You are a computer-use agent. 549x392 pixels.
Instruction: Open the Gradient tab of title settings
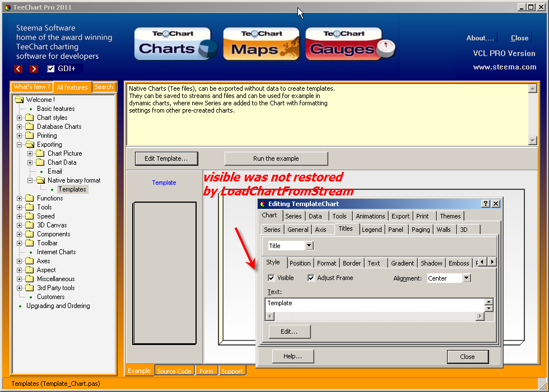coord(403,263)
